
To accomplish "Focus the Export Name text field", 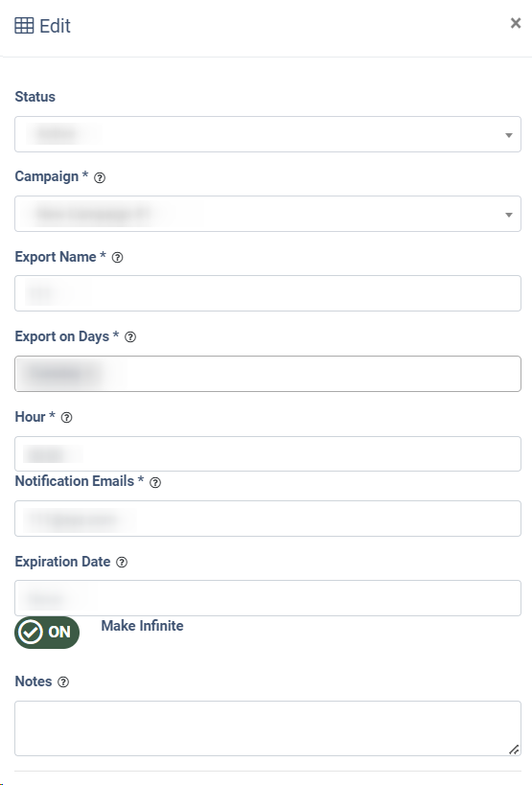I will click(x=267, y=293).
